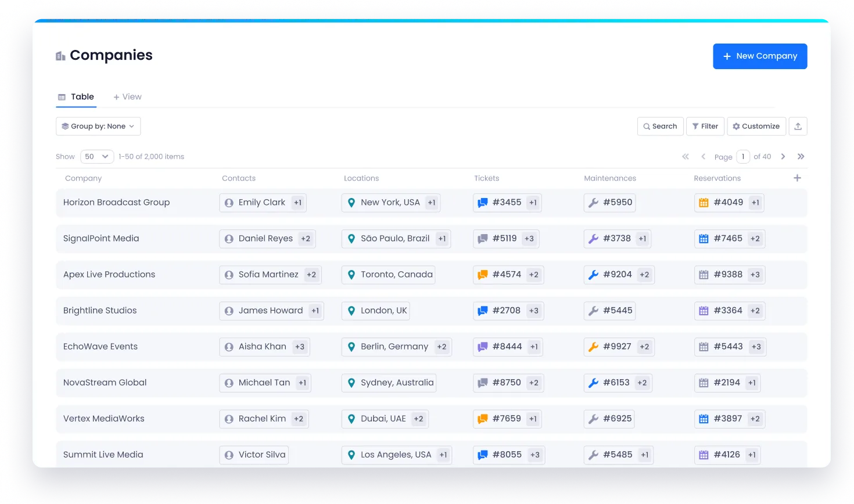Open NovaStream Global company
This screenshot has height=504, width=854.
(105, 383)
